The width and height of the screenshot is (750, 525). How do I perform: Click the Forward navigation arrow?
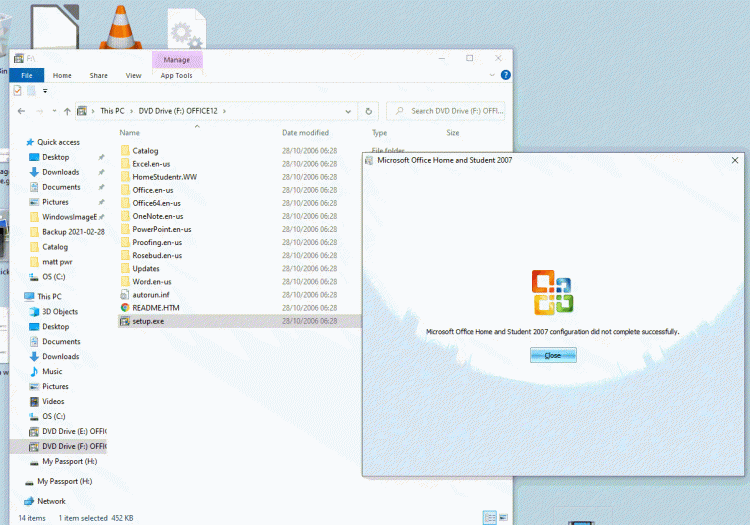coord(40,111)
